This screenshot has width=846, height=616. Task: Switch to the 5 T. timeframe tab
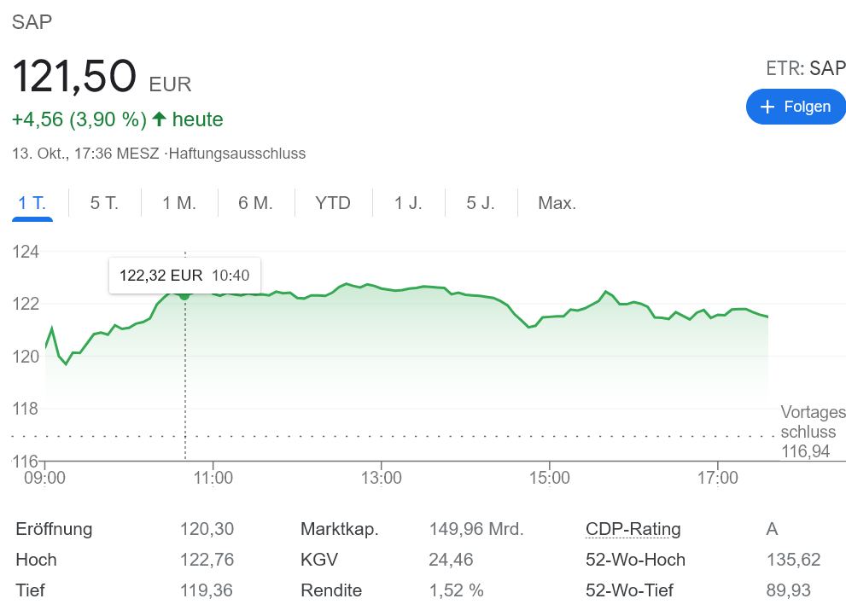click(x=102, y=203)
